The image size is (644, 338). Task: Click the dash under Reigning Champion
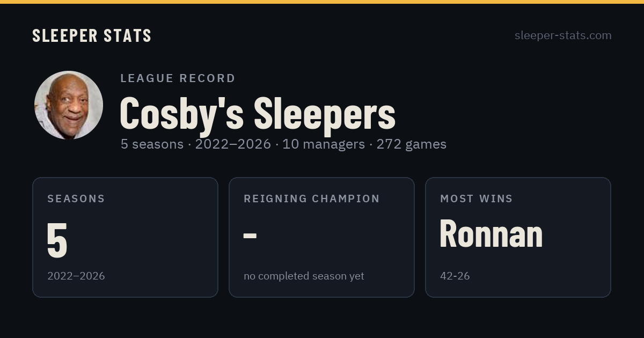tap(250, 235)
